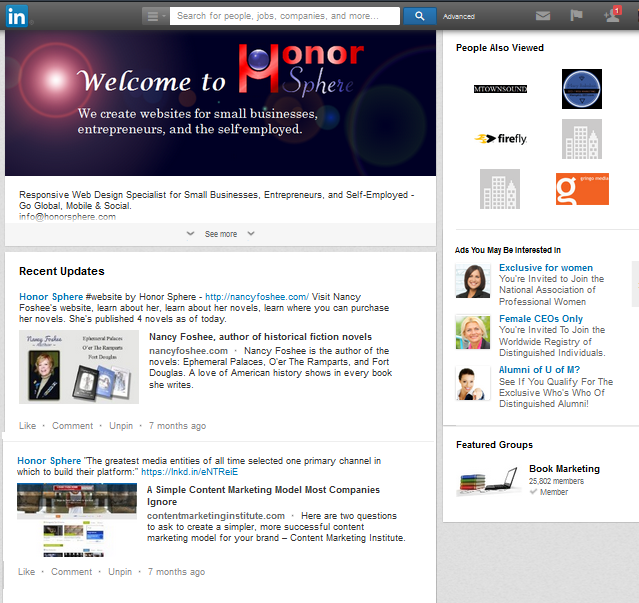Click the Book Marketing group books-and-laptop image

(489, 480)
